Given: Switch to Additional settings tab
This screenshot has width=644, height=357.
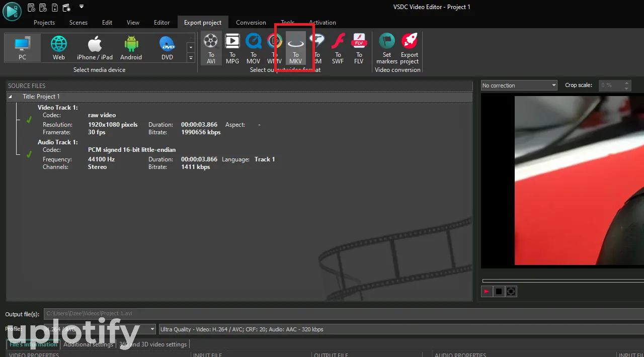Looking at the screenshot, I should point(88,344).
